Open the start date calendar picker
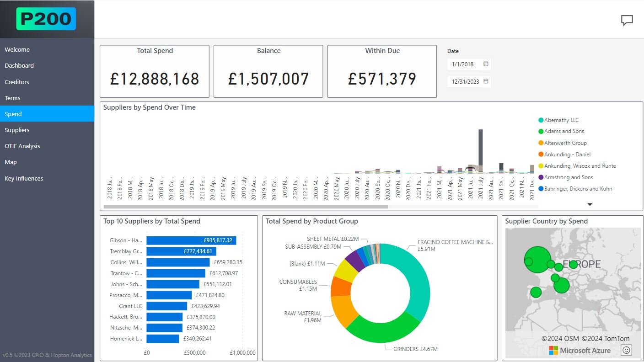Viewport: 644px width, 362px height. tap(486, 64)
